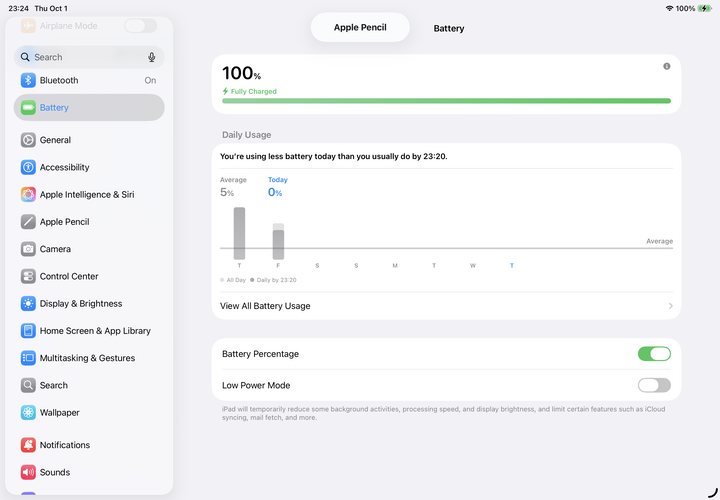This screenshot has height=500, width=720.
Task: Open Multitasking & Gestures settings
Action: click(89, 358)
